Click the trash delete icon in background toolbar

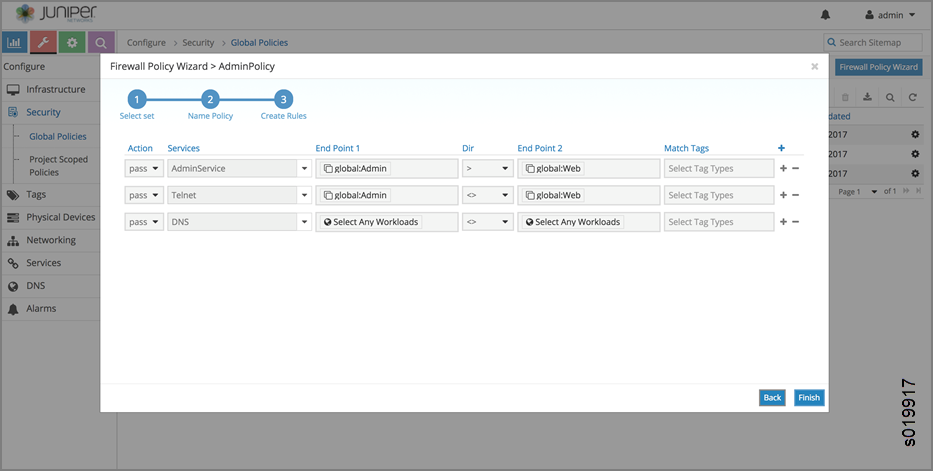click(x=845, y=97)
